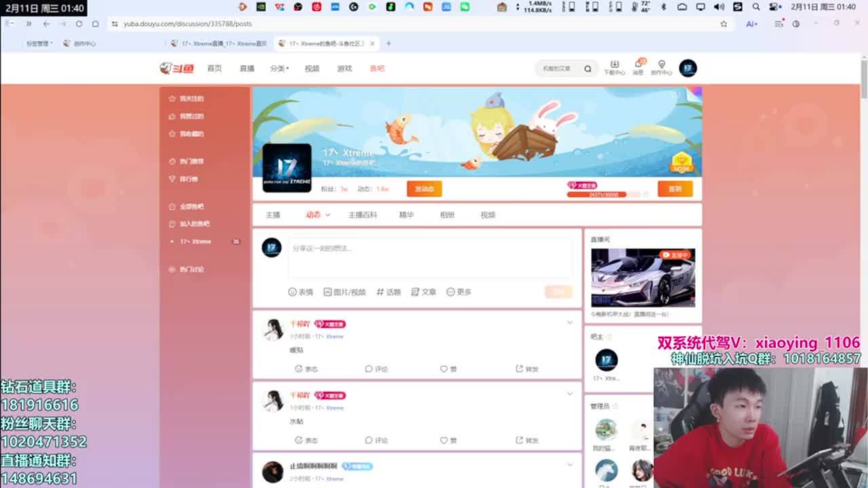Expand the 分类 category dropdown in navigation

click(279, 68)
